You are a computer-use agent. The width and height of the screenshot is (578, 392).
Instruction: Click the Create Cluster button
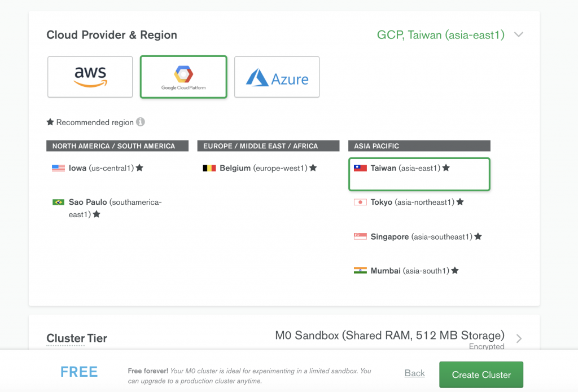point(481,375)
